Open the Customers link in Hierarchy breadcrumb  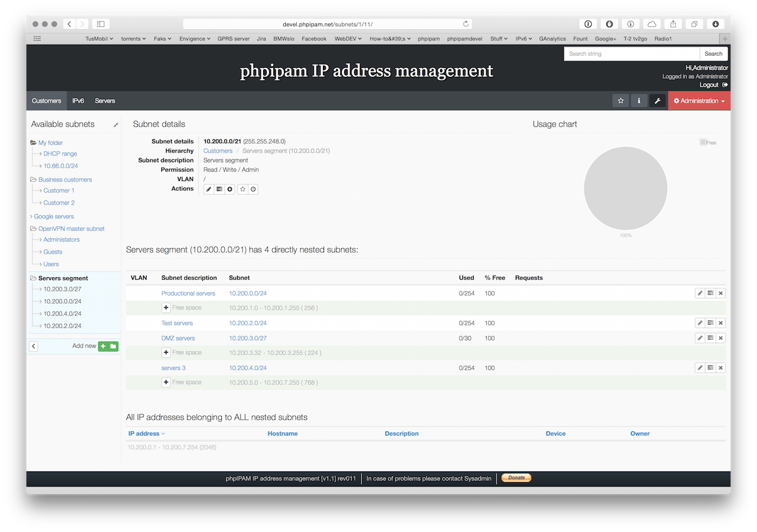[x=218, y=151]
